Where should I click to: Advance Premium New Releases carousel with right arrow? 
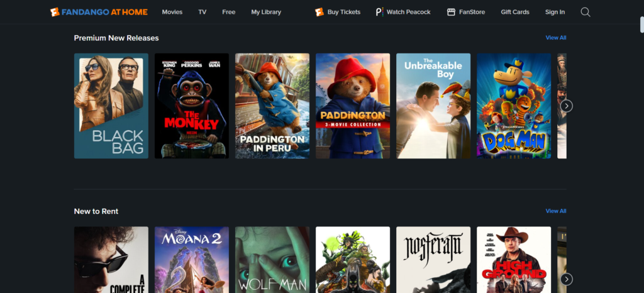click(567, 106)
